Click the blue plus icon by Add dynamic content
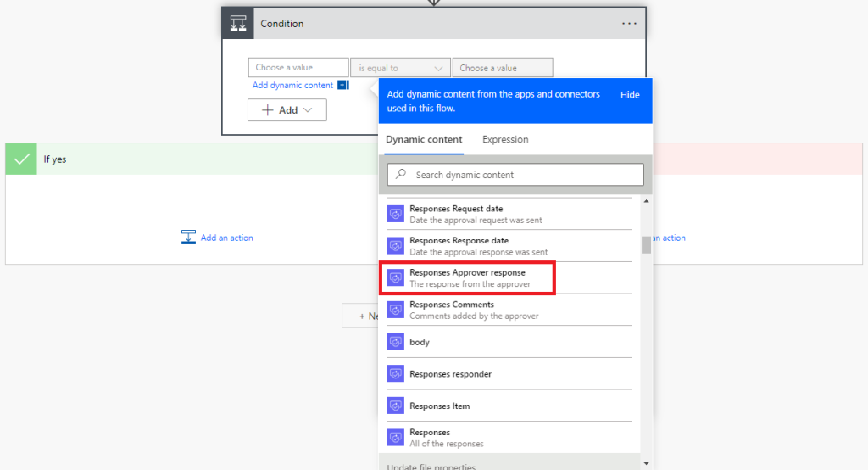This screenshot has height=470, width=868. (342, 85)
